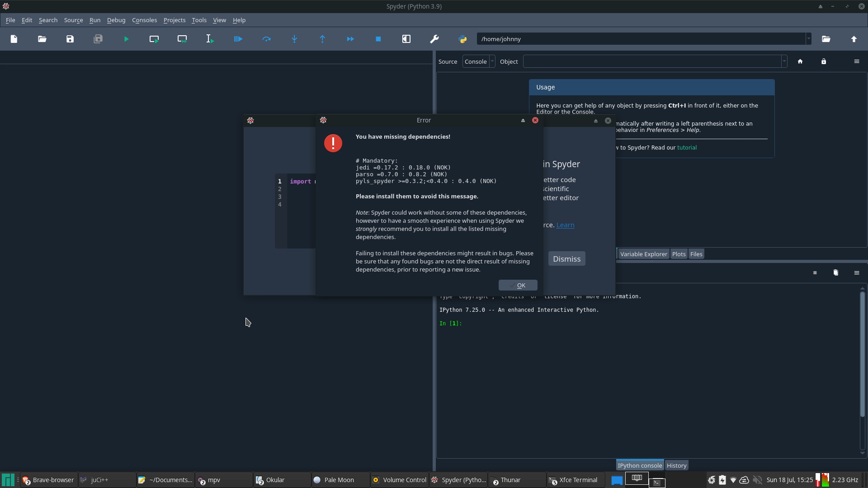The image size is (868, 488).
Task: Run cell and advance icon
Action: [182, 39]
